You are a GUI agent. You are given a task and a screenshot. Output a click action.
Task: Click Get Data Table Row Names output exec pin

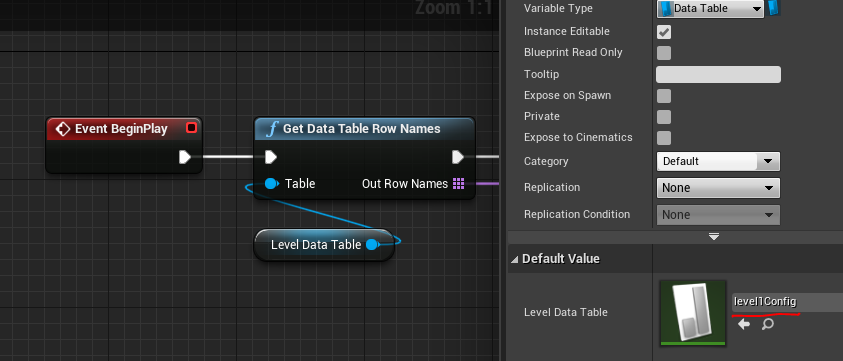click(458, 157)
